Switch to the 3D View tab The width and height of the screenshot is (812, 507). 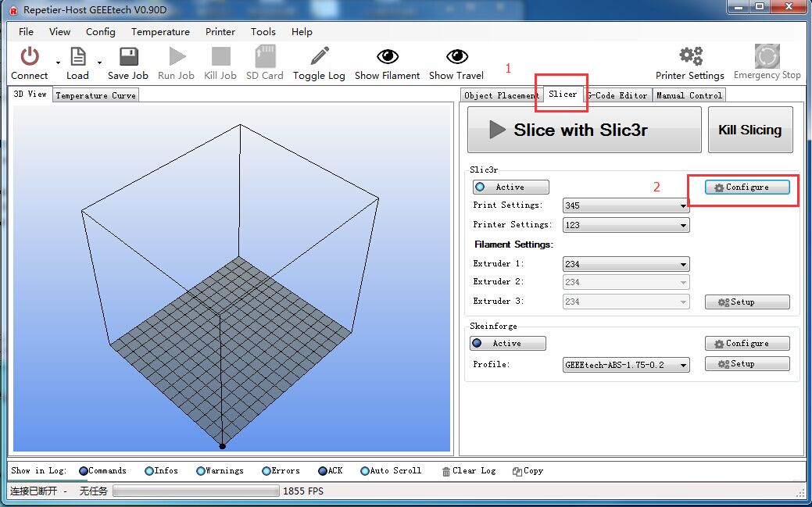[30, 95]
